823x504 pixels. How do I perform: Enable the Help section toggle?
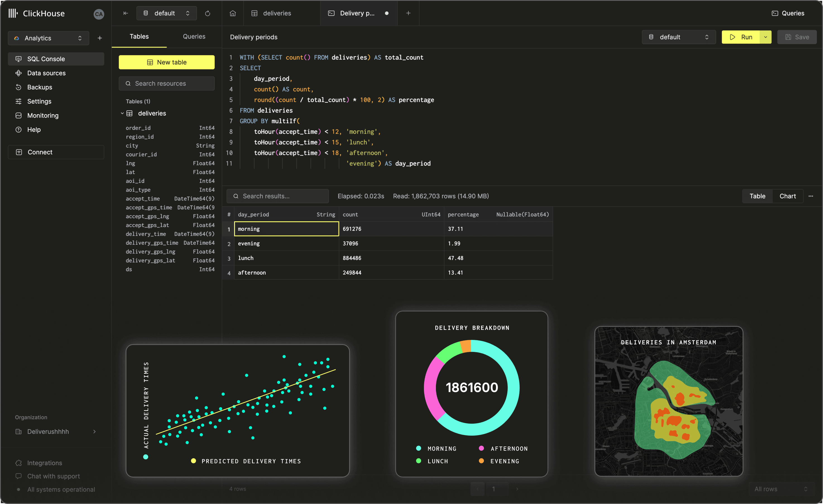click(x=33, y=129)
